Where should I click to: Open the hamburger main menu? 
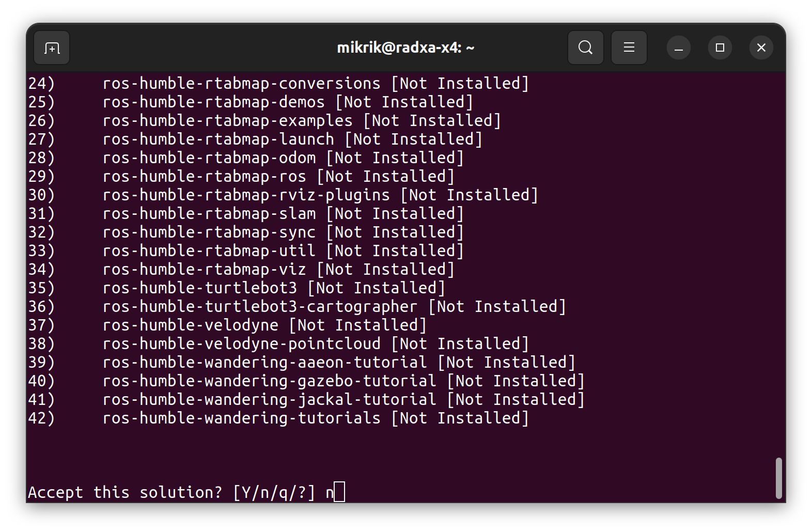point(629,48)
